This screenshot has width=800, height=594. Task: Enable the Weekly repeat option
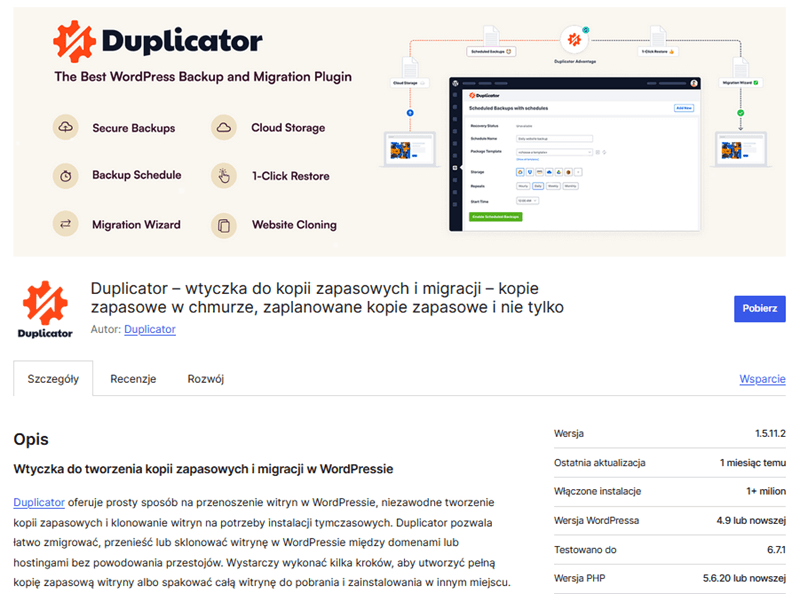[x=553, y=186]
